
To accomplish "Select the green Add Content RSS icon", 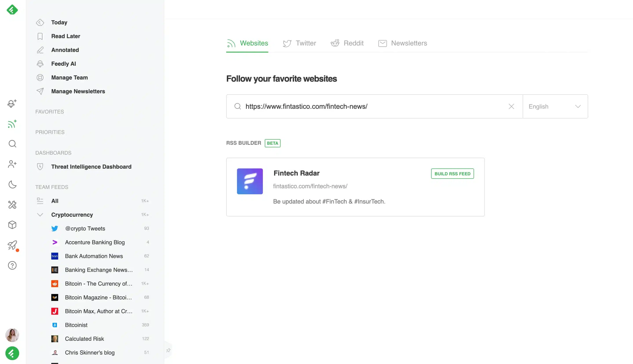I will tap(12, 124).
